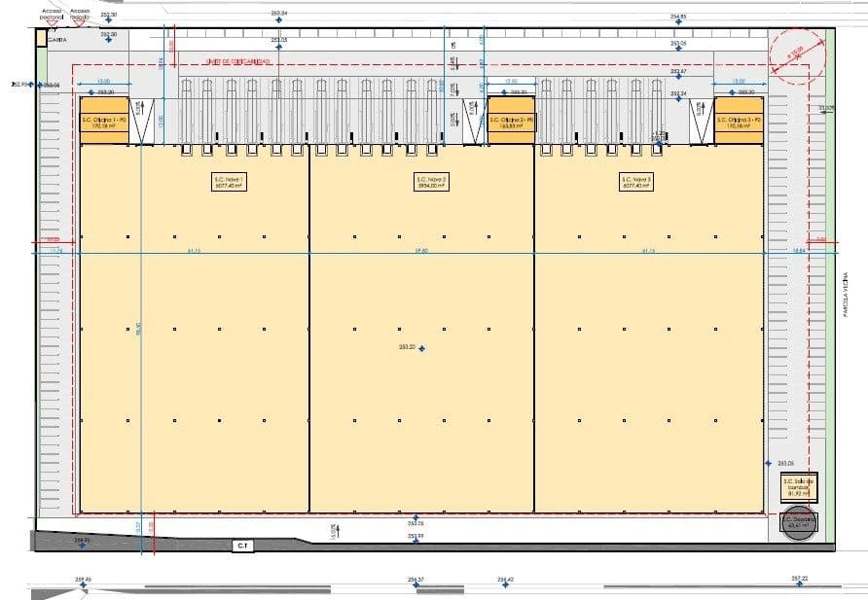The width and height of the screenshot is (868, 600).
Task: Click the S.C. Nave 3 area label
Action: (x=636, y=182)
